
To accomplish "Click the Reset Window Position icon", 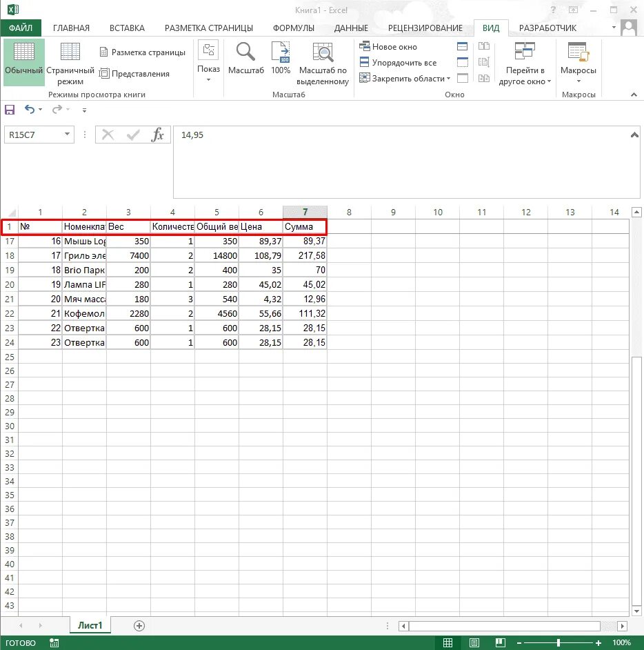I will [484, 78].
